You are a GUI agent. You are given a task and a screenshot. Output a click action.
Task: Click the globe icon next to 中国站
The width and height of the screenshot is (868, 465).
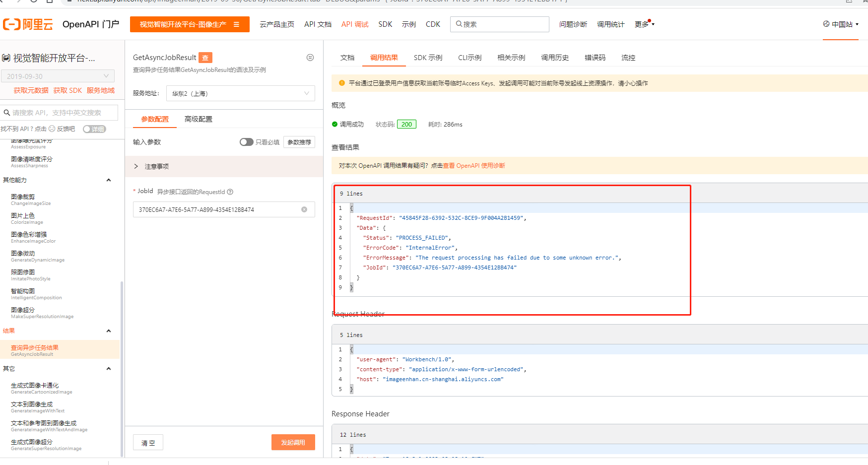826,24
